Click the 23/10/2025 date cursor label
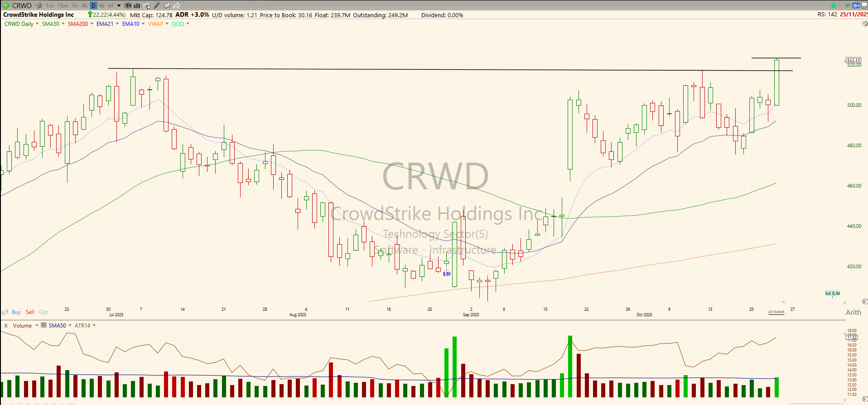 pos(776,312)
